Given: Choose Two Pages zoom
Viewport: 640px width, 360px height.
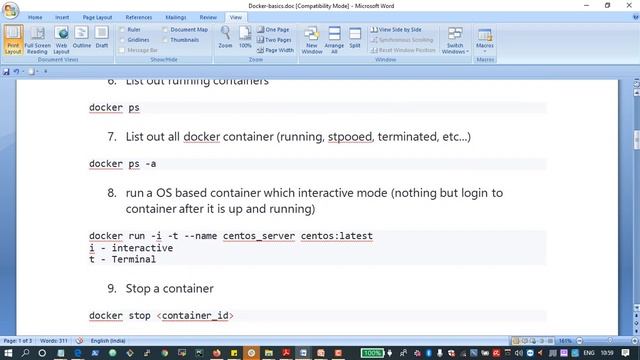Looking at the screenshot, I should point(274,40).
